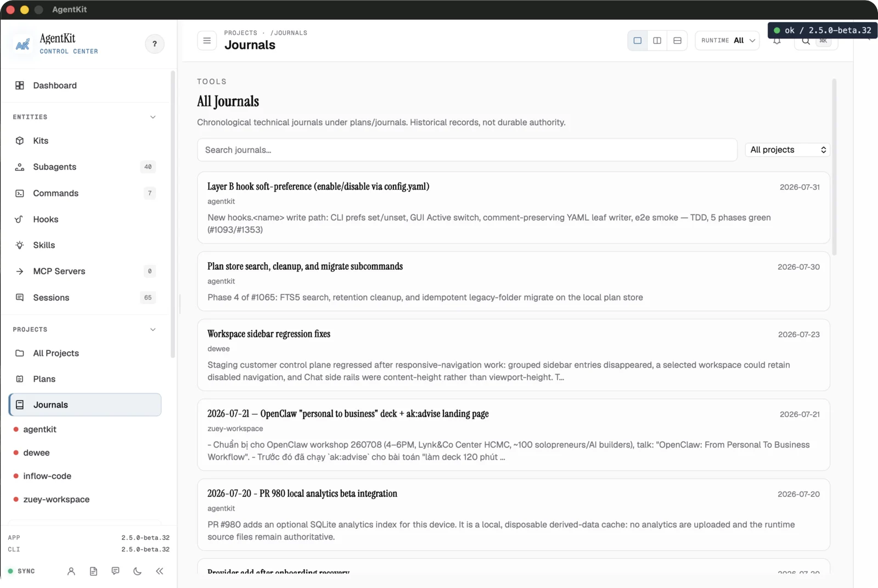Click the Search journals input field

(467, 150)
